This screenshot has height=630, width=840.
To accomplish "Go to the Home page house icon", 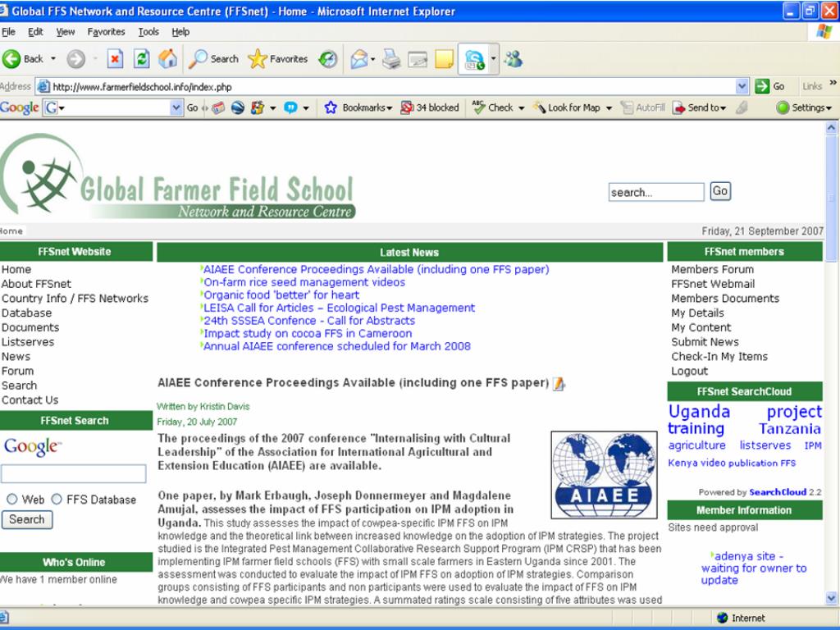I will (x=167, y=59).
